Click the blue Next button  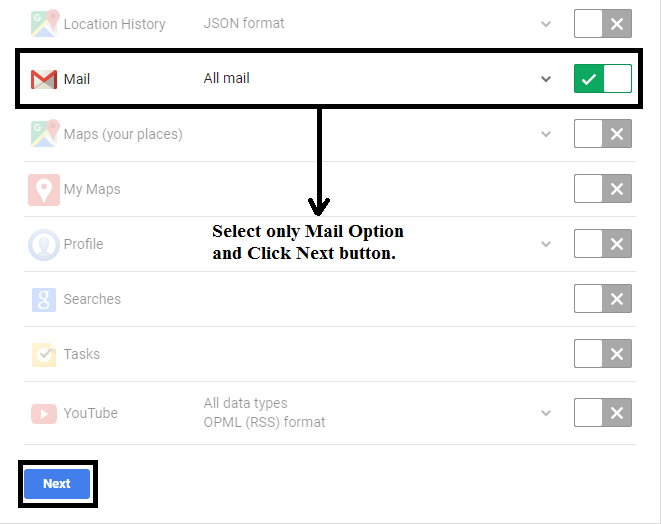pyautogui.click(x=57, y=484)
